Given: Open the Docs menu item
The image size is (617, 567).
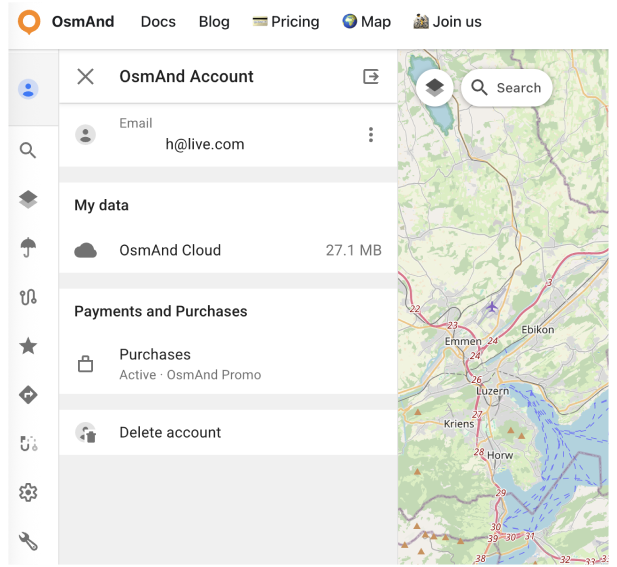Looking at the screenshot, I should point(158,22).
